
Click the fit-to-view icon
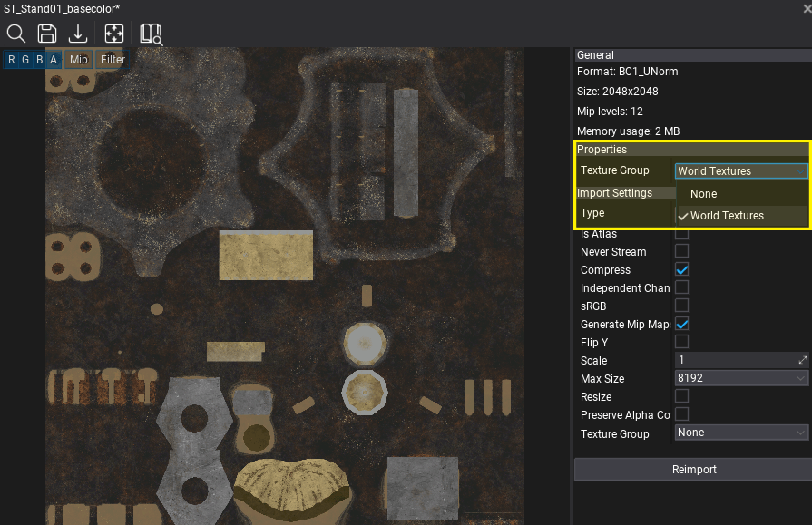click(113, 34)
